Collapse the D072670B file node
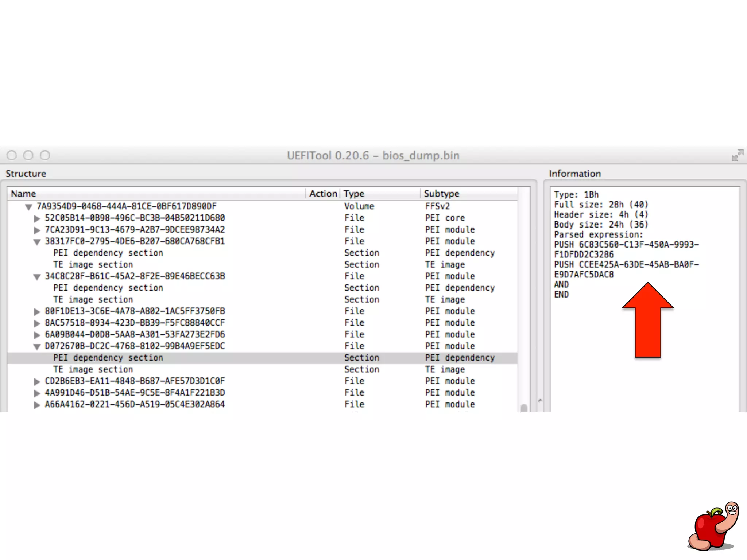This screenshot has height=560, width=747. [x=37, y=347]
